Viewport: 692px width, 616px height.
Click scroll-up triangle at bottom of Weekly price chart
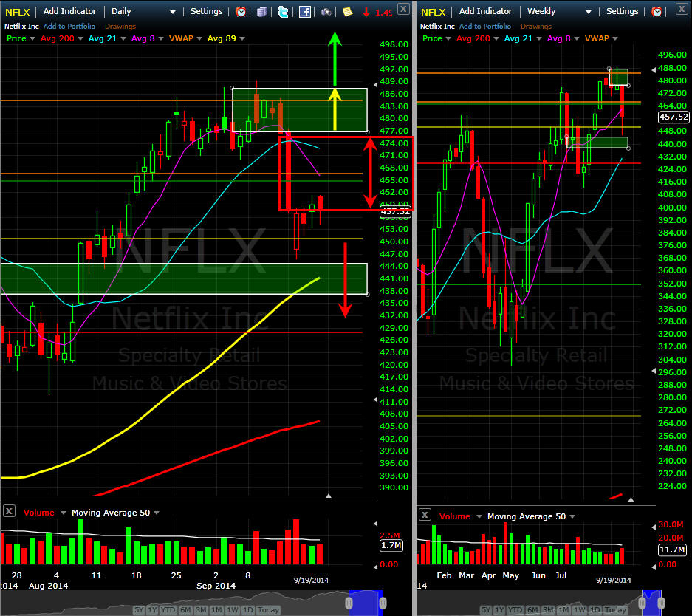pos(631,499)
